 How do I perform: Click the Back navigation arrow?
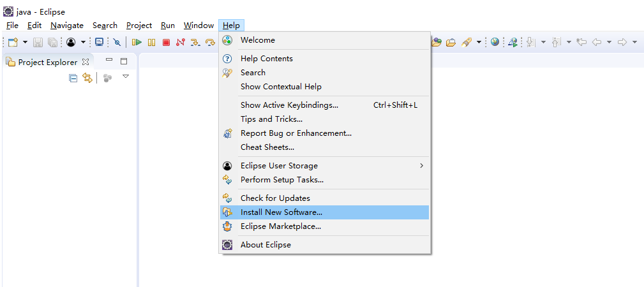point(597,42)
